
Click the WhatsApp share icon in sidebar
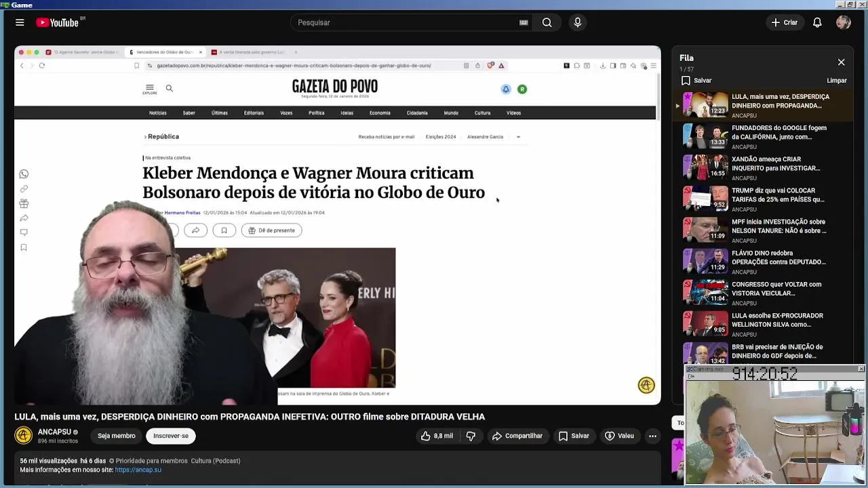click(x=24, y=174)
